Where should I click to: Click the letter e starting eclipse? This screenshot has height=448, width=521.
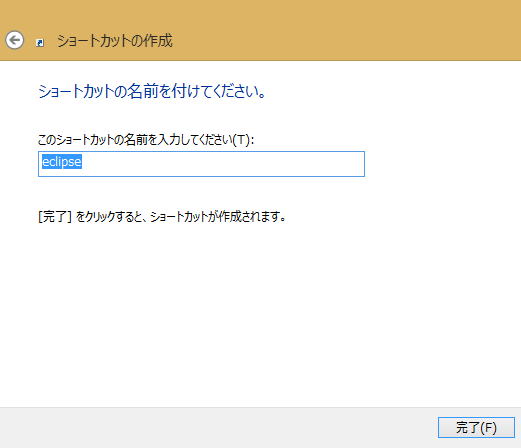tap(45, 162)
